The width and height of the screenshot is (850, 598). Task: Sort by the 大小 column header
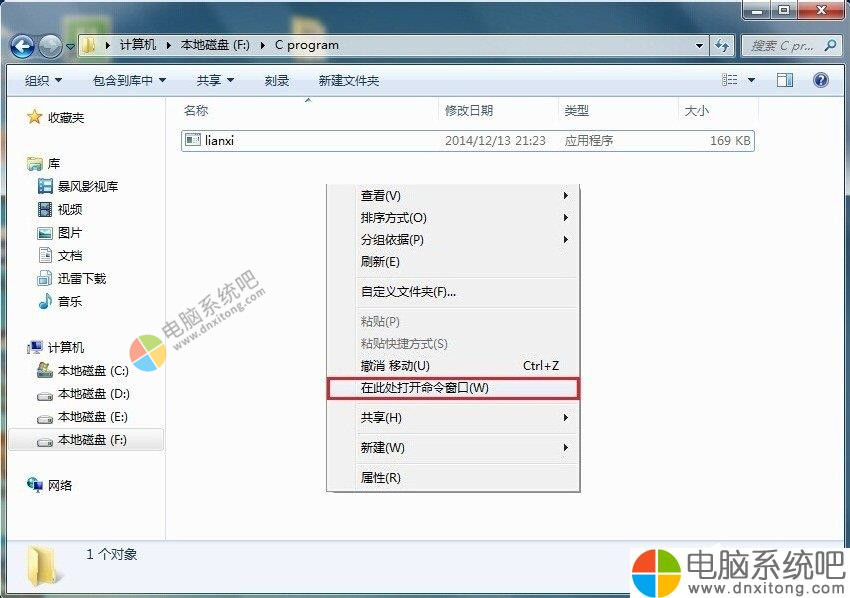point(697,111)
